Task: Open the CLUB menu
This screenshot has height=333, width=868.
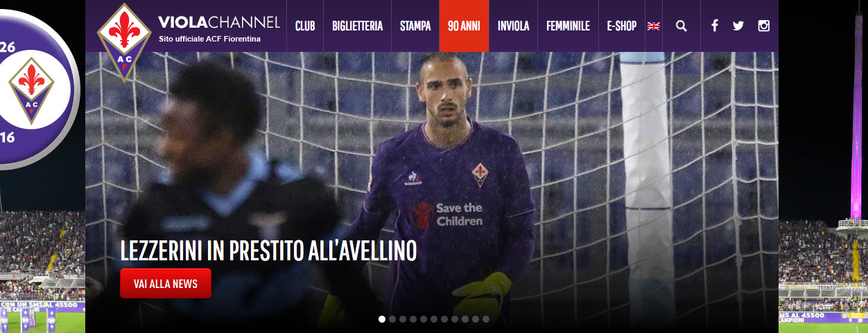Action: point(305,26)
